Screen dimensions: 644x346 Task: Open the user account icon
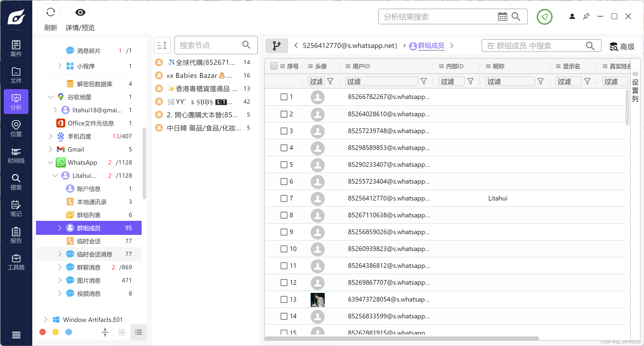pyautogui.click(x=572, y=17)
